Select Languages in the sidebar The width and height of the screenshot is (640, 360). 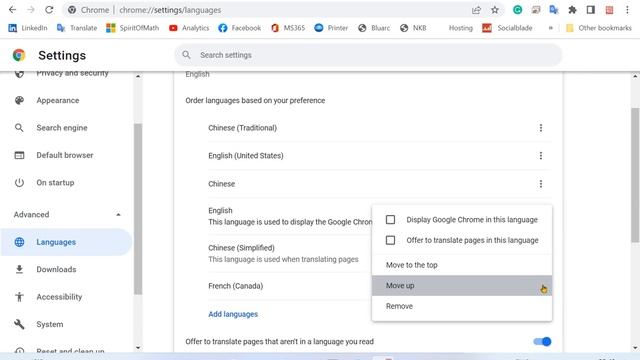pos(66,242)
